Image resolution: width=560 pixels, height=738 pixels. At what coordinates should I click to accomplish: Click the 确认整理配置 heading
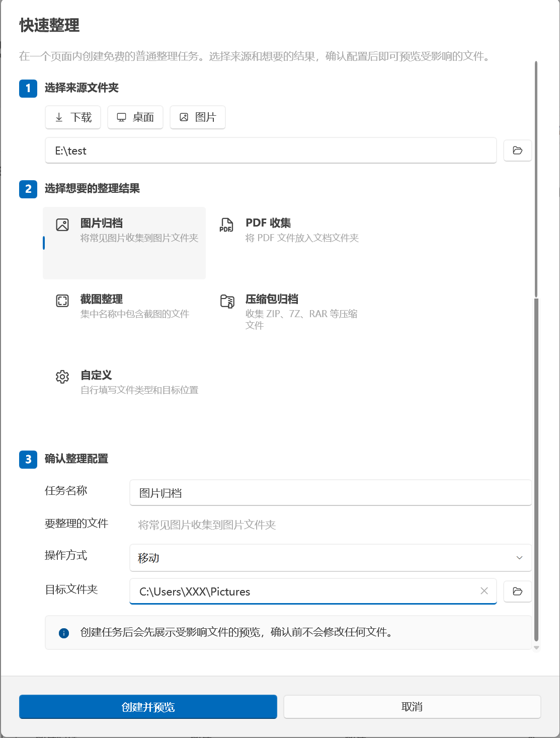[x=76, y=459]
